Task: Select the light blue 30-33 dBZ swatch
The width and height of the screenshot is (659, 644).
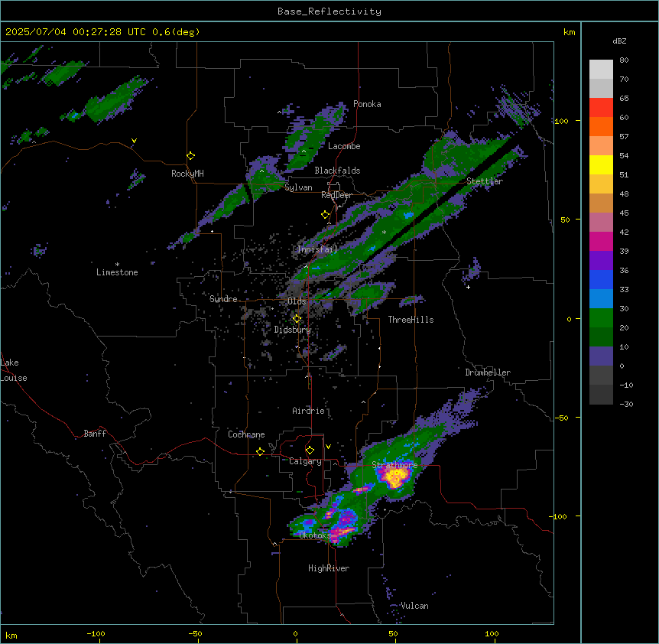Action: [601, 298]
